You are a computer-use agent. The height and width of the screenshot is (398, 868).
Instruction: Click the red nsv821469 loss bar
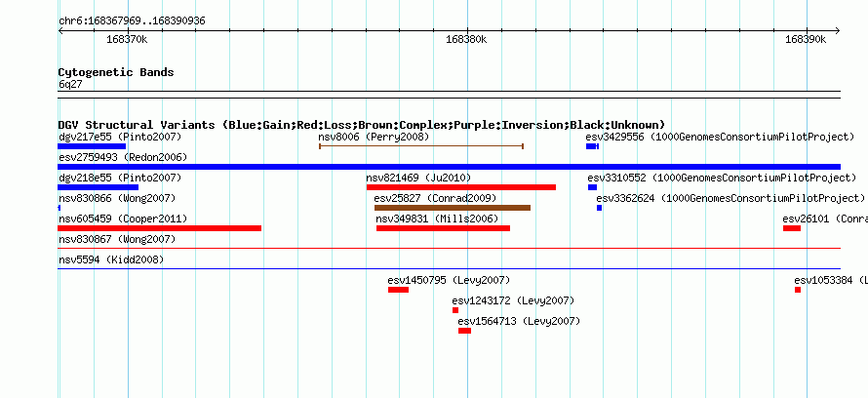point(461,187)
